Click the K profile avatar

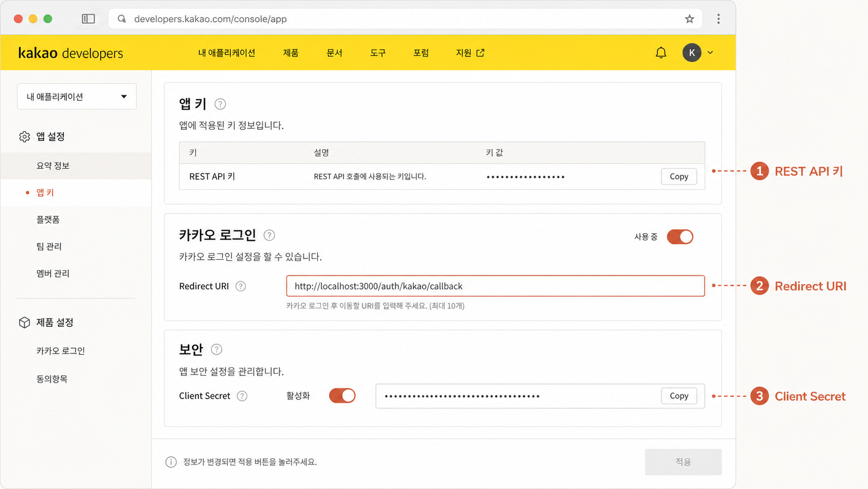click(x=691, y=52)
